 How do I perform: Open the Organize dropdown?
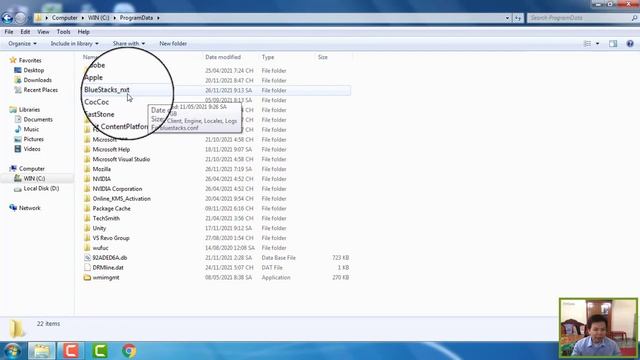click(x=22, y=44)
